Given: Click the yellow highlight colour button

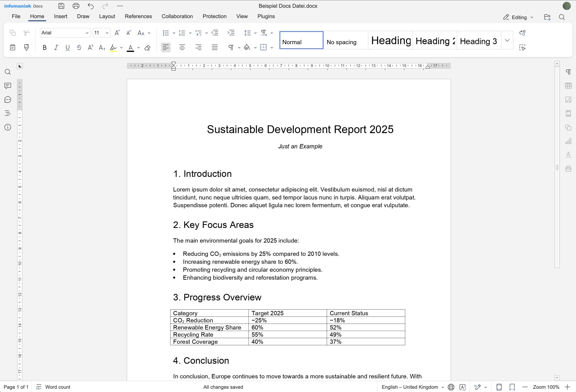Looking at the screenshot, I should tap(113, 48).
